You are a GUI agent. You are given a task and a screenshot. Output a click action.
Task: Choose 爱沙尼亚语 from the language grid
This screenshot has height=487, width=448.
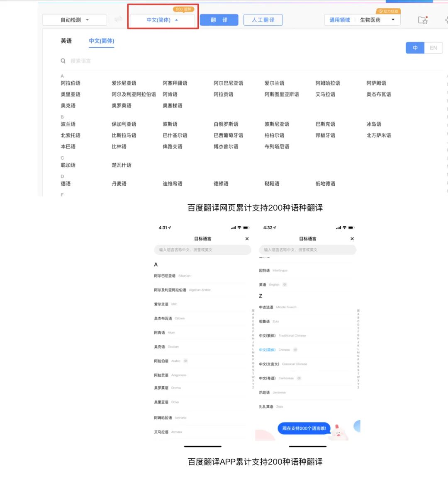pyautogui.click(x=124, y=83)
